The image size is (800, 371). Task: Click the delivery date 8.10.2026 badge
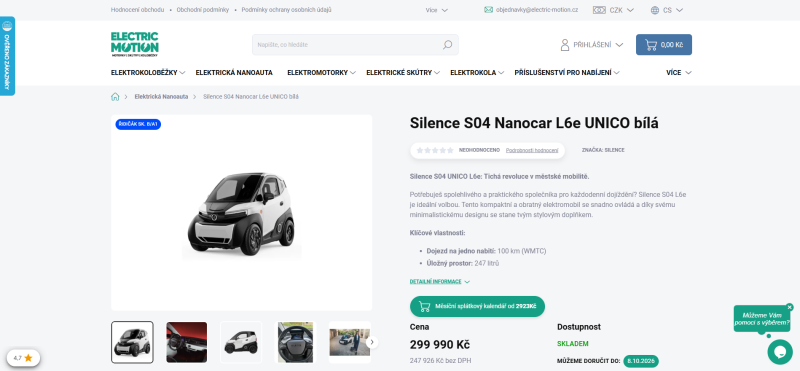click(x=641, y=361)
